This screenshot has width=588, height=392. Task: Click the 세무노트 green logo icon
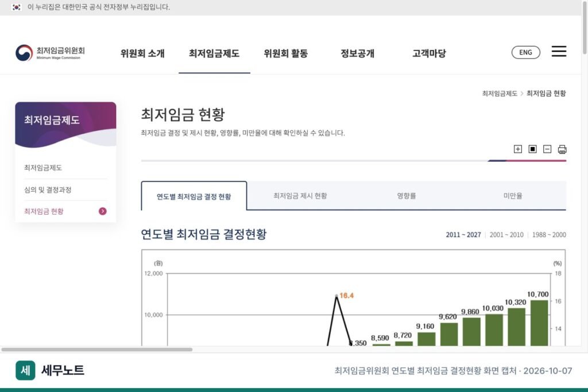[25, 370]
